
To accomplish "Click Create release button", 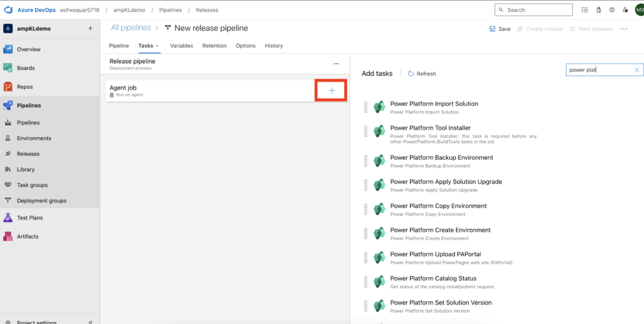I will click(x=540, y=29).
